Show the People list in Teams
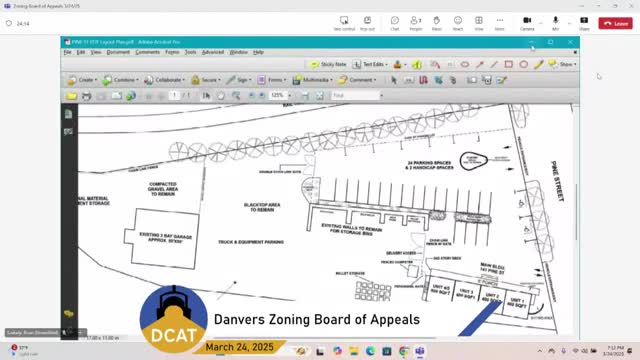This screenshot has height=360, width=640. [416, 23]
